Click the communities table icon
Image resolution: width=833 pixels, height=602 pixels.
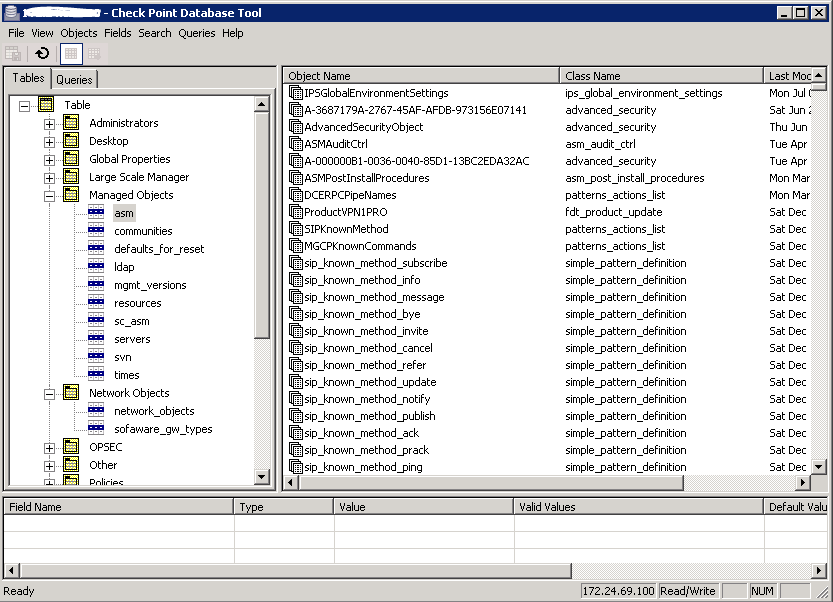(96, 231)
